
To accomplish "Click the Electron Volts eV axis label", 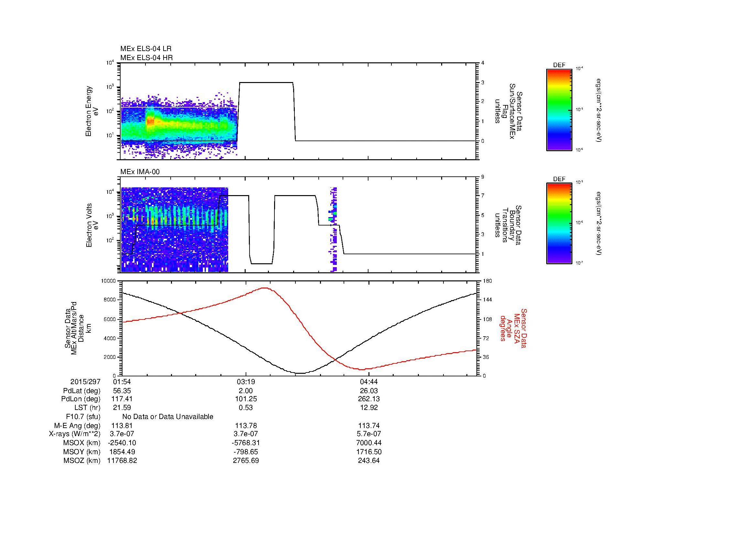I will click(92, 225).
